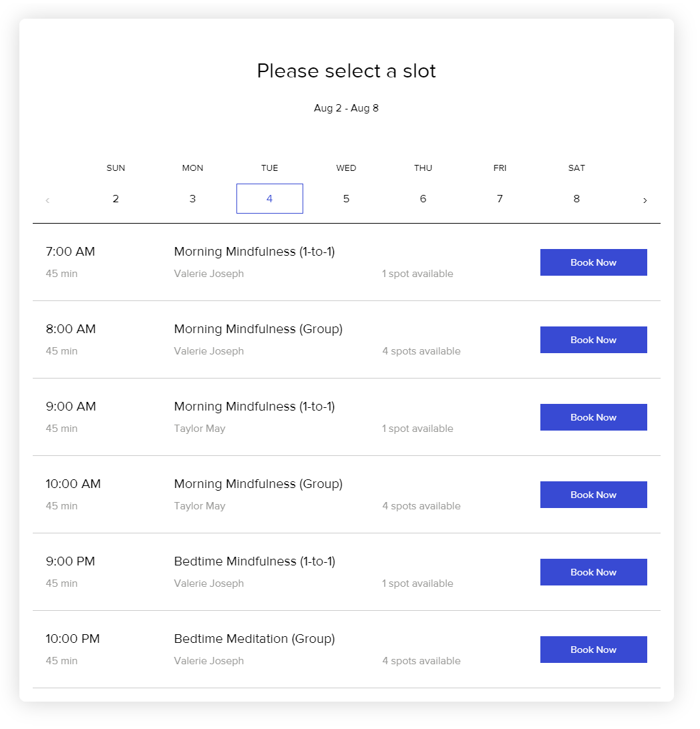Select Sunday, August 2
Viewport: 700px width, 729px height.
[x=116, y=198]
